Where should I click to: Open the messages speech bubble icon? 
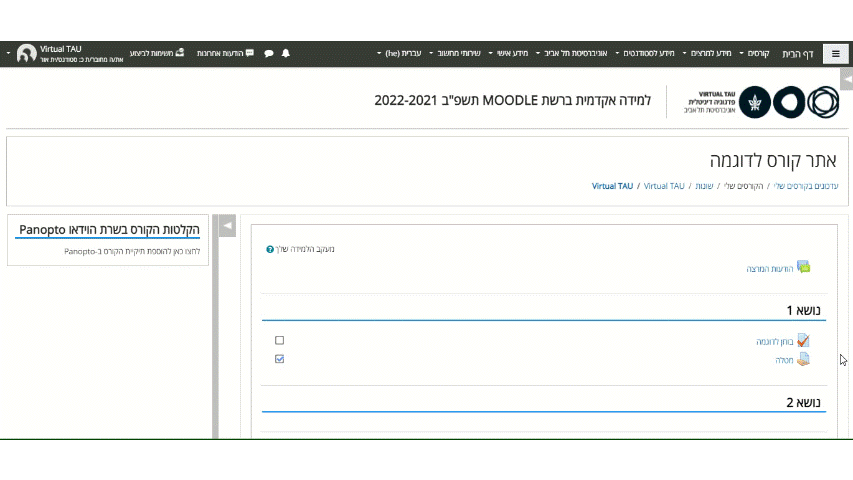coord(269,53)
